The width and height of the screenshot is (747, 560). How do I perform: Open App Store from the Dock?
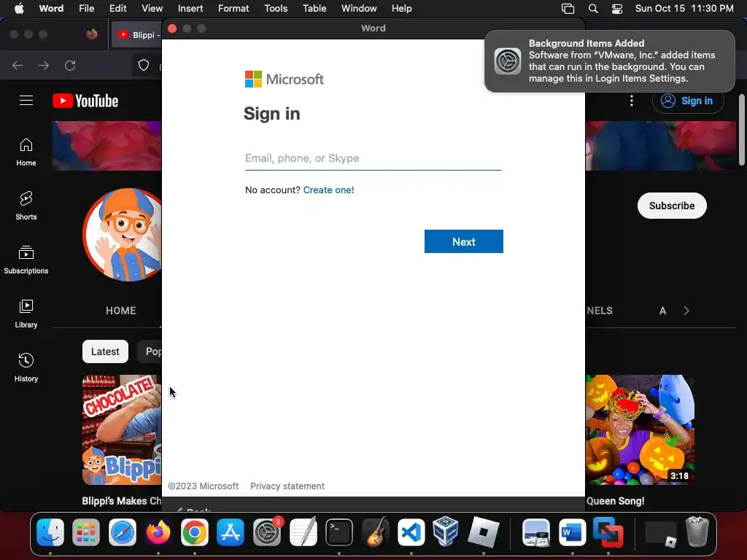click(x=231, y=532)
